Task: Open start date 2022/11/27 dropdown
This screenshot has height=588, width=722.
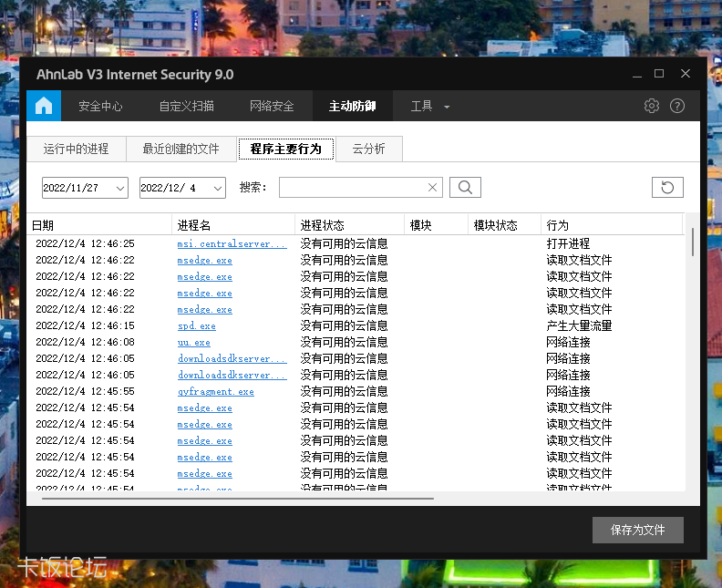Action: tap(85, 188)
